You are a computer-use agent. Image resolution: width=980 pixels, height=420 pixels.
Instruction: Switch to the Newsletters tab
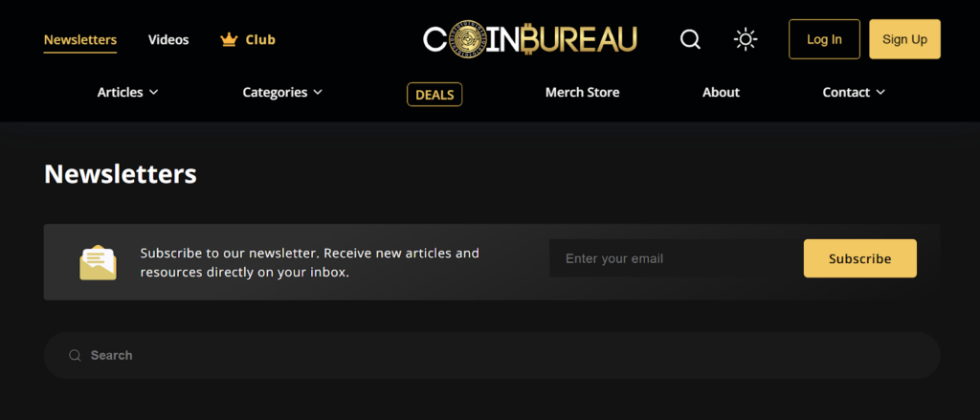(x=80, y=40)
